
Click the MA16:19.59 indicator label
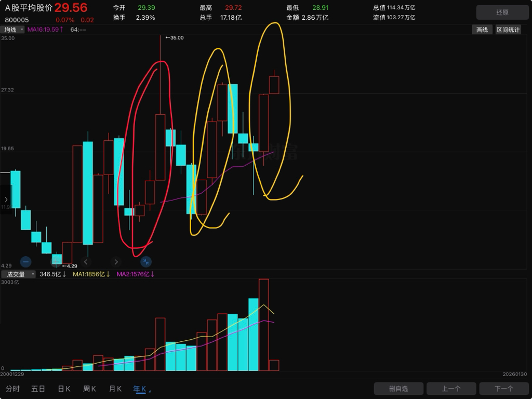pyautogui.click(x=46, y=30)
